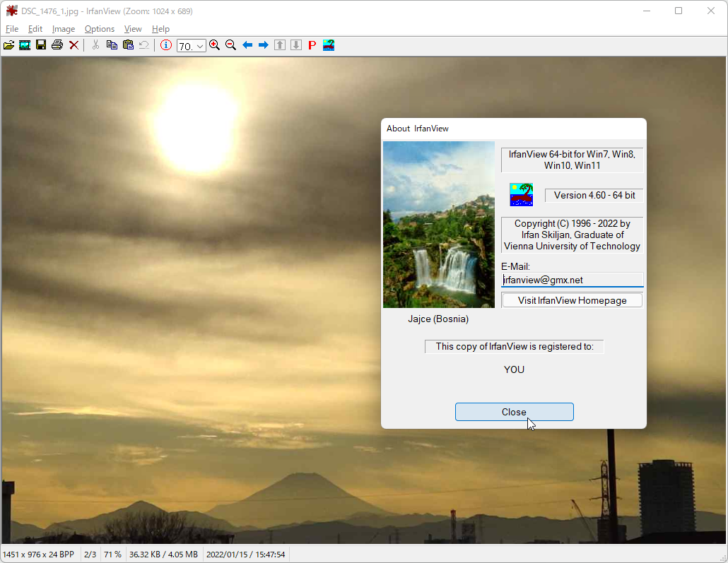This screenshot has width=728, height=563.
Task: Open IrfanPaint with the red P icon
Action: click(312, 45)
